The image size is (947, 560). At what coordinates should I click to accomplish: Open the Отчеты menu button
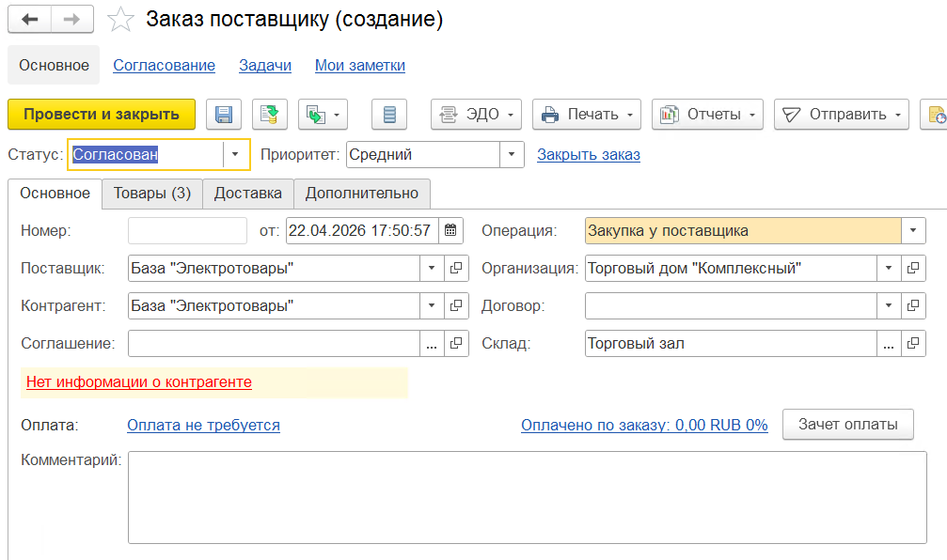pyautogui.click(x=707, y=114)
